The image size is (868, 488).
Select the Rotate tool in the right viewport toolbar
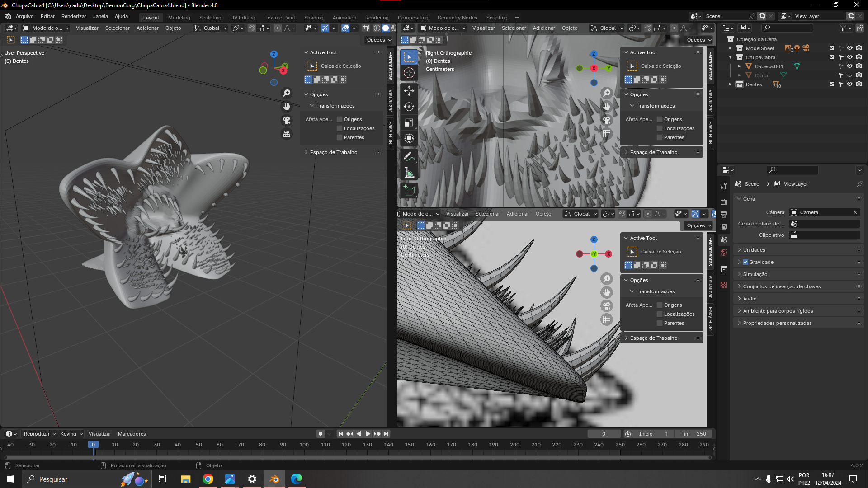pos(409,107)
